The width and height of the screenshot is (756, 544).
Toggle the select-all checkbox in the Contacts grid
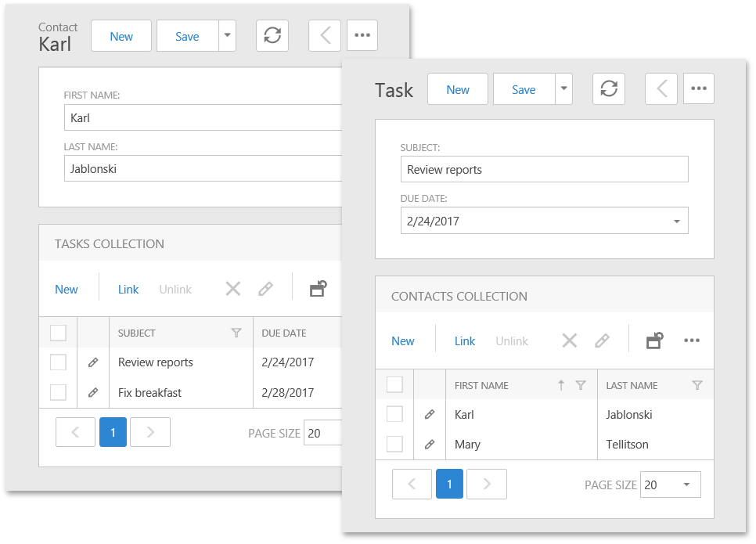[x=395, y=385]
